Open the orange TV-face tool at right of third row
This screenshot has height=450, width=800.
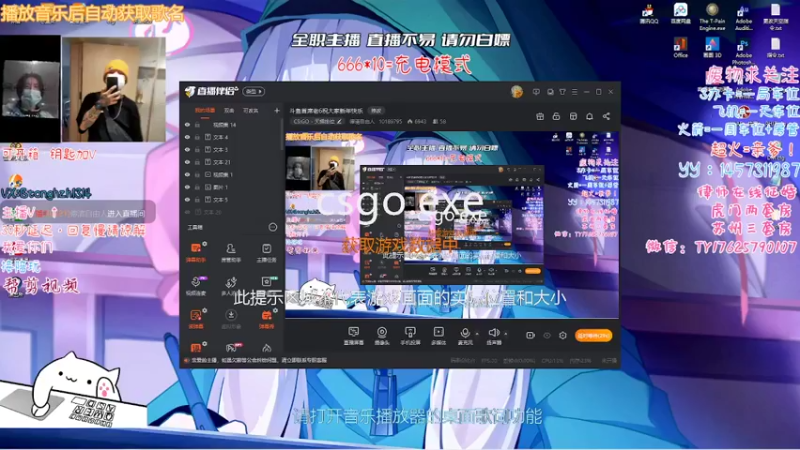point(266,318)
